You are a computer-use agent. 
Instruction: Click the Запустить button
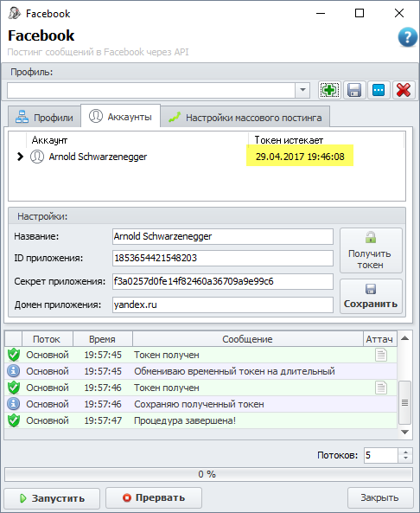point(52,498)
